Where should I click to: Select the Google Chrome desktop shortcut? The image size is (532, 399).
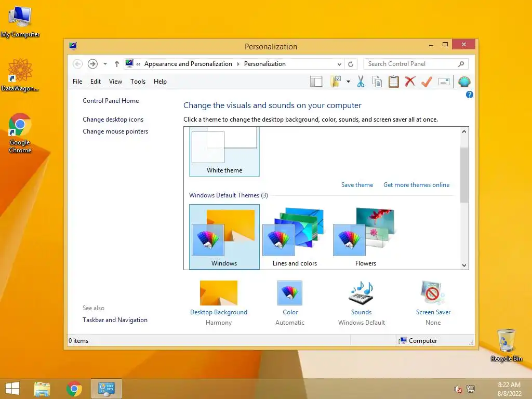pyautogui.click(x=20, y=133)
